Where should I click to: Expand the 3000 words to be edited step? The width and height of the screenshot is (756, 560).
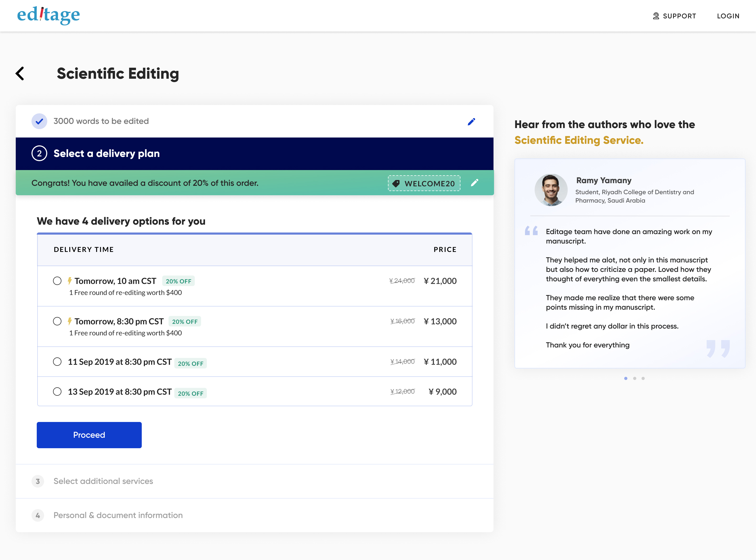[x=255, y=121]
